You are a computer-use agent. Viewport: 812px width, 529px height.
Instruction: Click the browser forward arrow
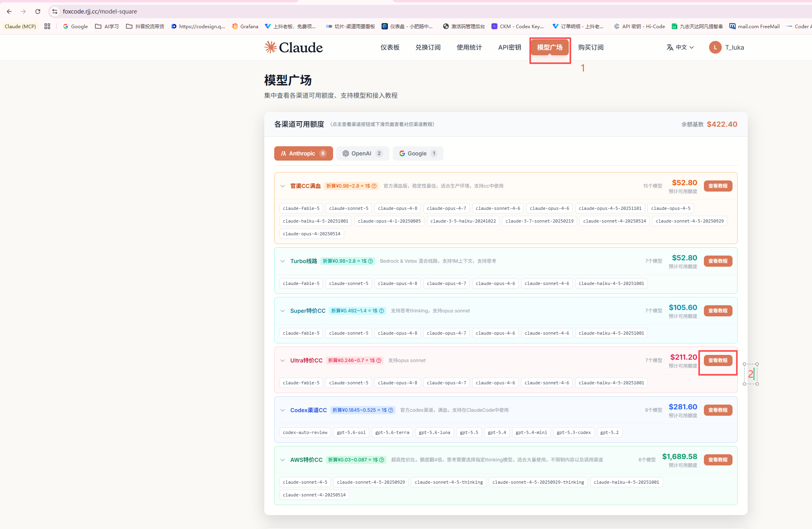(x=23, y=12)
